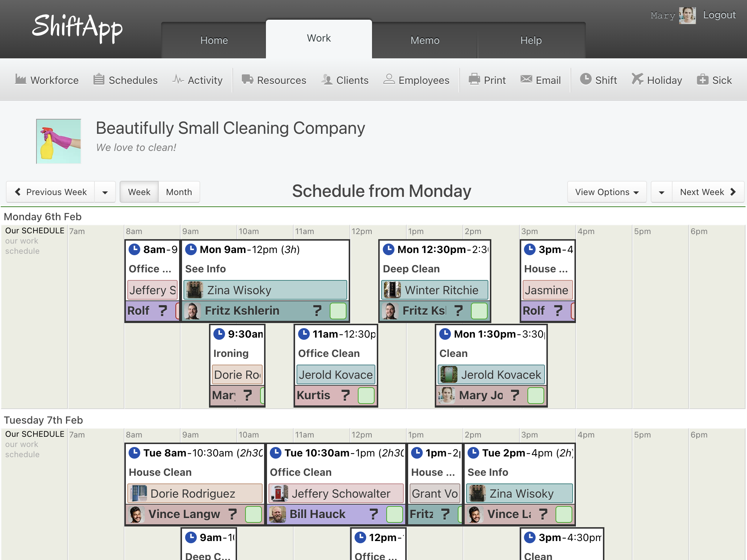Switch to the Memo tab
This screenshot has height=560, width=747.
(425, 40)
